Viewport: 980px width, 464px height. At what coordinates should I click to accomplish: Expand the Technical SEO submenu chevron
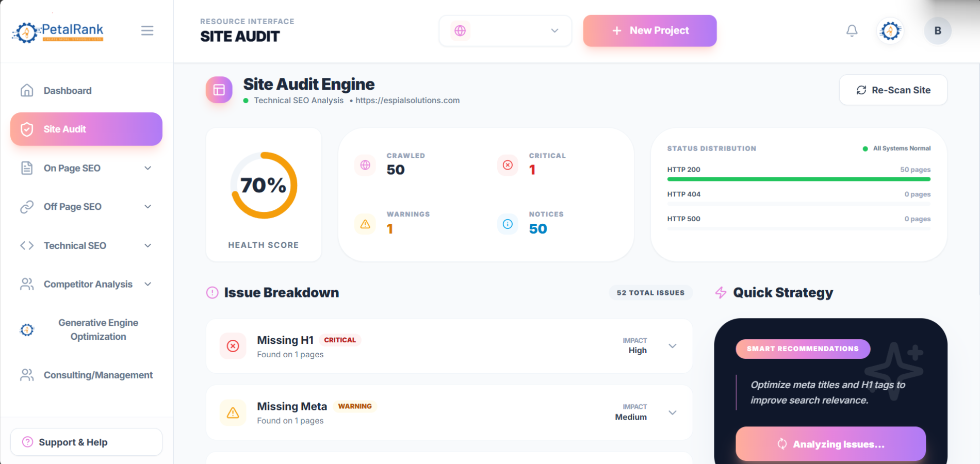[148, 245]
